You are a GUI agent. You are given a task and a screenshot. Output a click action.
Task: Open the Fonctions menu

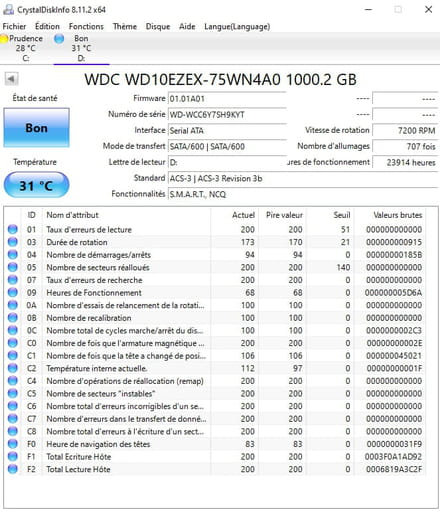click(86, 26)
